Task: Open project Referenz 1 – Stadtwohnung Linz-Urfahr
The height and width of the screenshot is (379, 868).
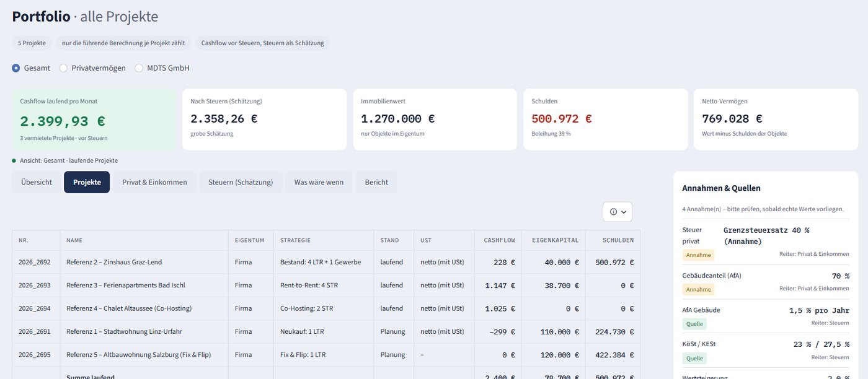Action: tap(124, 332)
